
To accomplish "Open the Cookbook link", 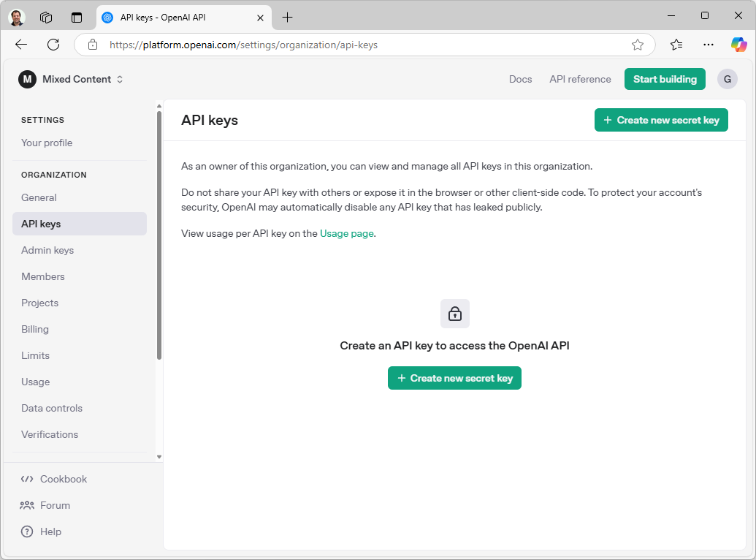I will (x=53, y=479).
